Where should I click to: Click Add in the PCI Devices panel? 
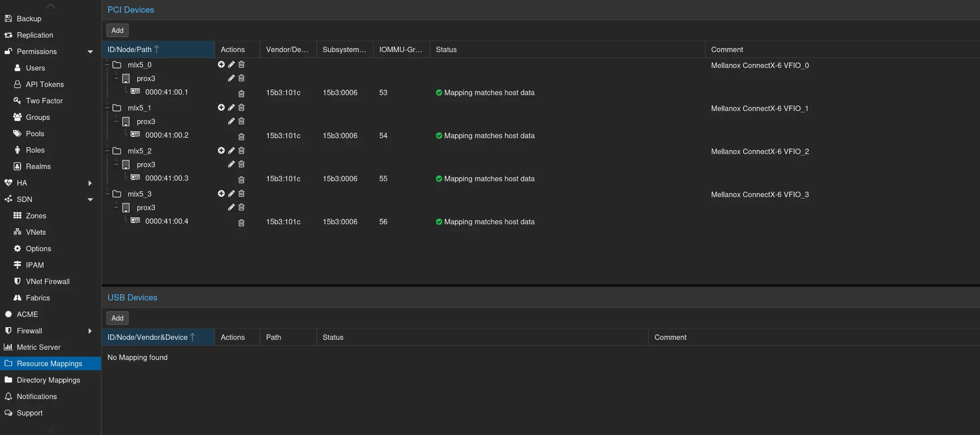(117, 30)
